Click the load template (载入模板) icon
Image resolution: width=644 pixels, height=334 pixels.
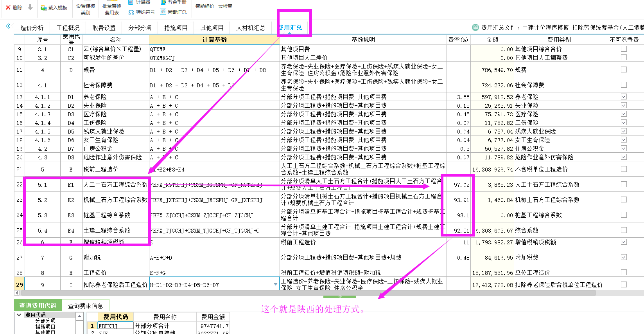[x=43, y=7]
